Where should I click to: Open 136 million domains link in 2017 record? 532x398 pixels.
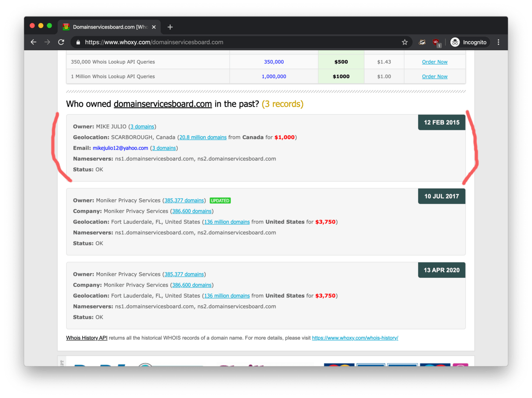click(227, 222)
